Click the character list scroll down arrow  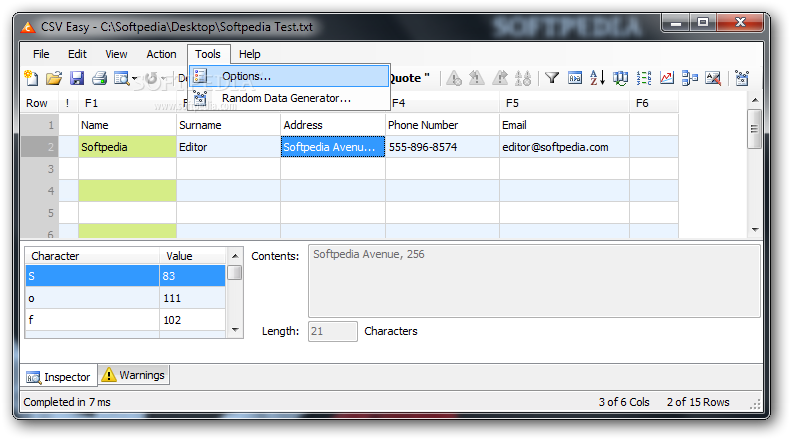(x=235, y=329)
